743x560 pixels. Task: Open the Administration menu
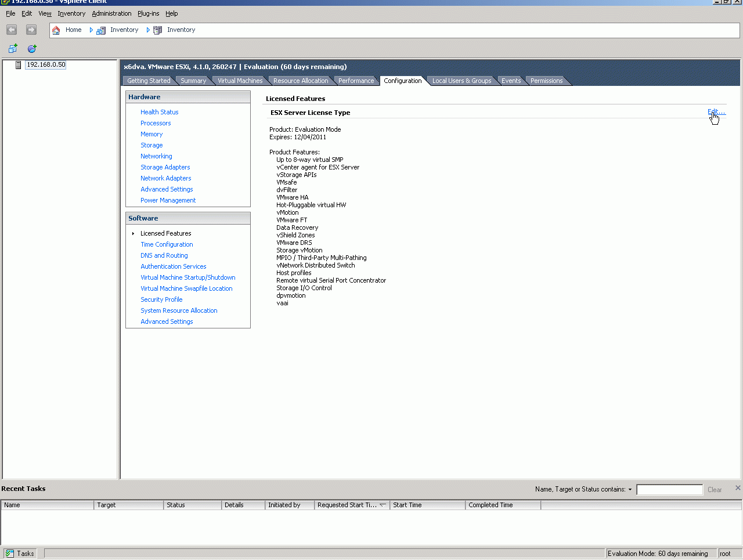111,13
